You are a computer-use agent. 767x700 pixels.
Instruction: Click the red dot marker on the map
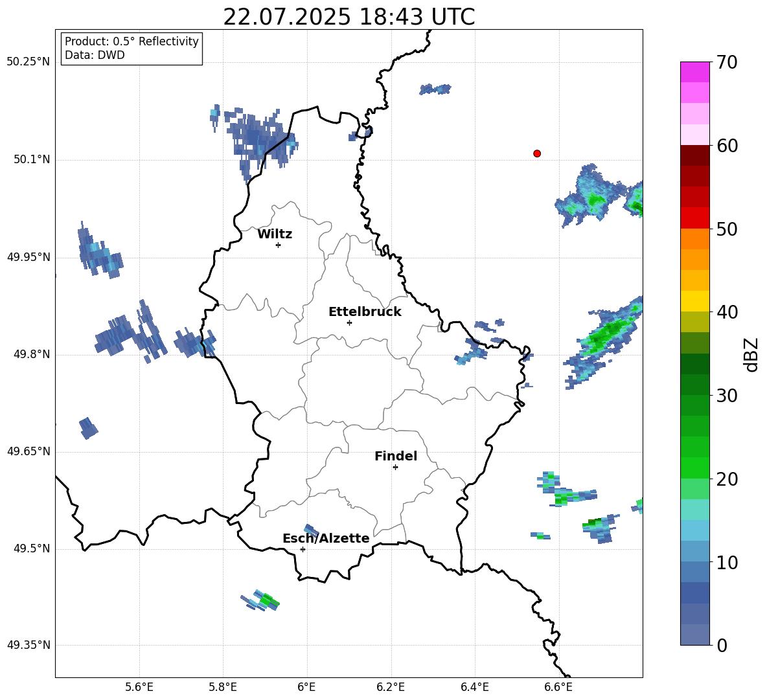pos(536,153)
